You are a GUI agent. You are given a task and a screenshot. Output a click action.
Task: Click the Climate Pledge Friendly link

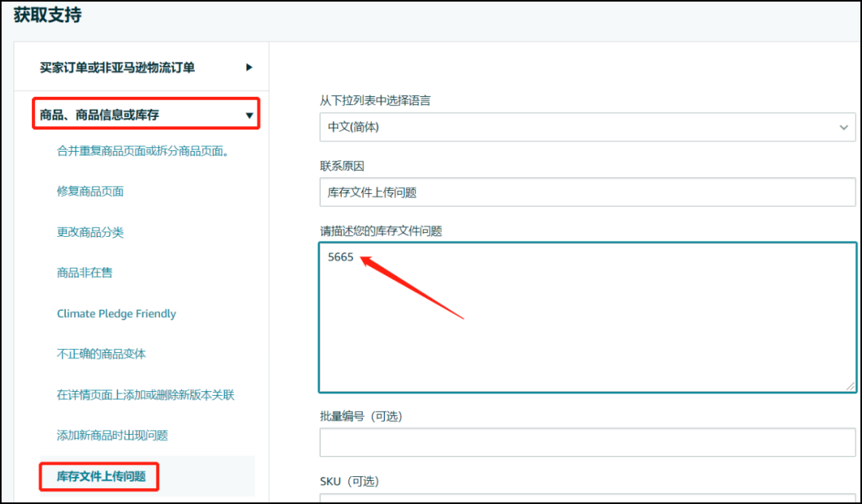pyautogui.click(x=116, y=313)
